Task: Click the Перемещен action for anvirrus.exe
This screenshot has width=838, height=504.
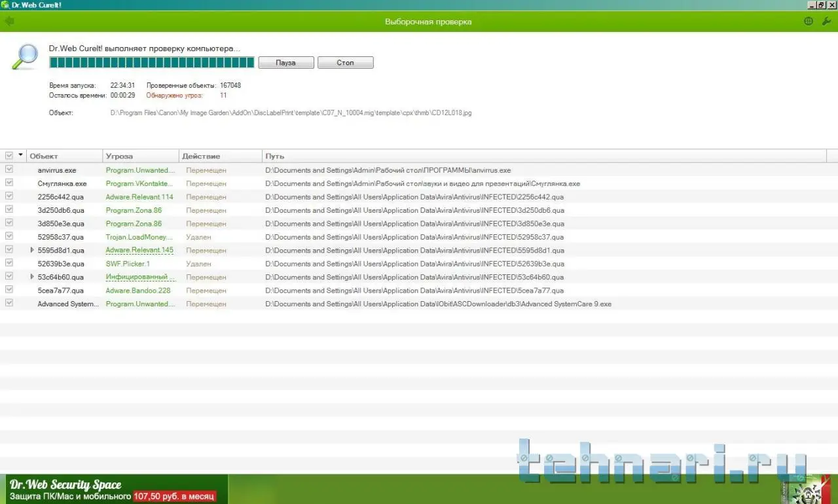Action: click(x=206, y=170)
